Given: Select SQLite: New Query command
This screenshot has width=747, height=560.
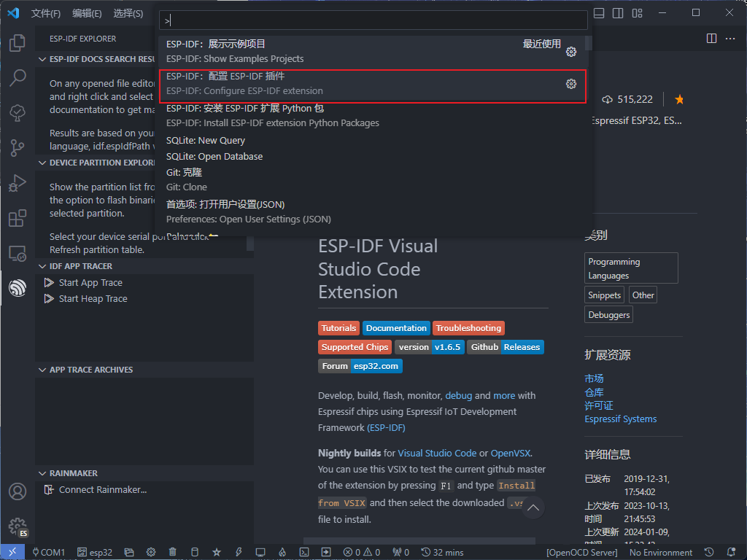Looking at the screenshot, I should coord(373,141).
